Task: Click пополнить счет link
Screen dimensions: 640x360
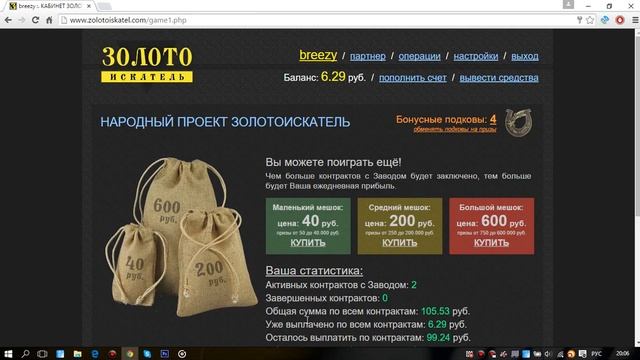Action: point(412,78)
